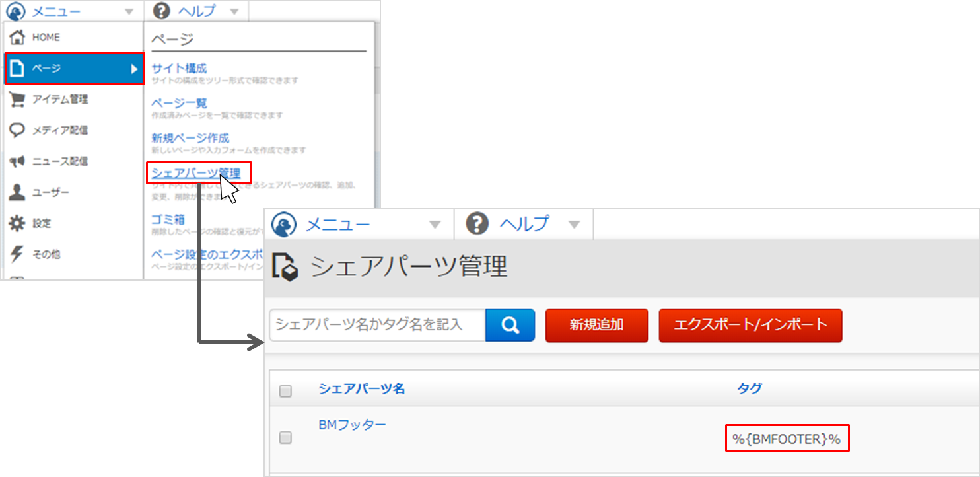Expand the メニュー dropdown arrow in share parts window
980x477 pixels.
click(435, 225)
